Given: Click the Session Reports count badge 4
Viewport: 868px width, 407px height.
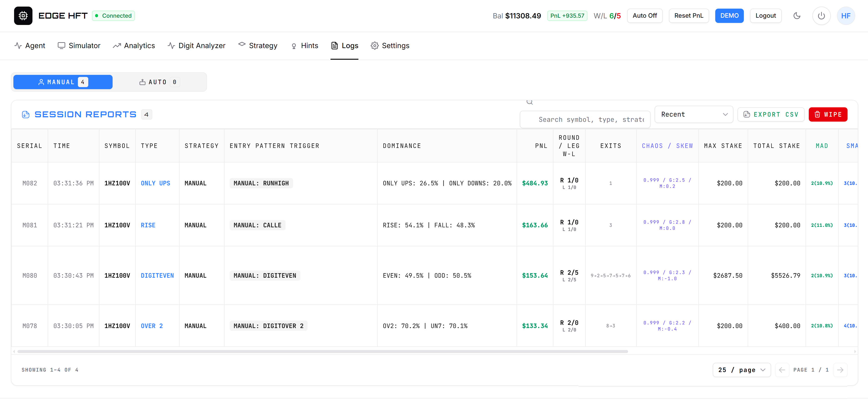Looking at the screenshot, I should click(x=146, y=115).
